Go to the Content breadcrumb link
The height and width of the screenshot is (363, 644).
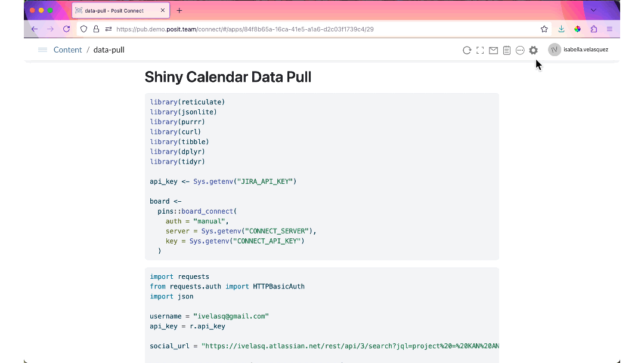tap(67, 50)
